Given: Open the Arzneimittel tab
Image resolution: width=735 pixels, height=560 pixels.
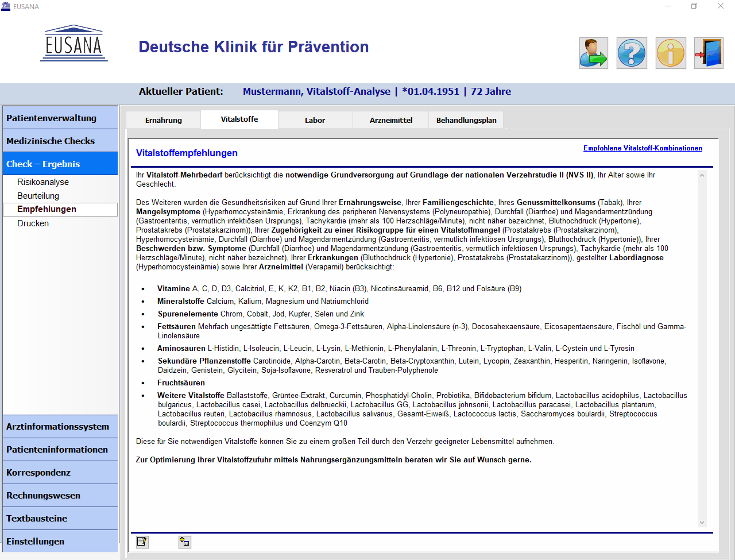Looking at the screenshot, I should (x=391, y=120).
